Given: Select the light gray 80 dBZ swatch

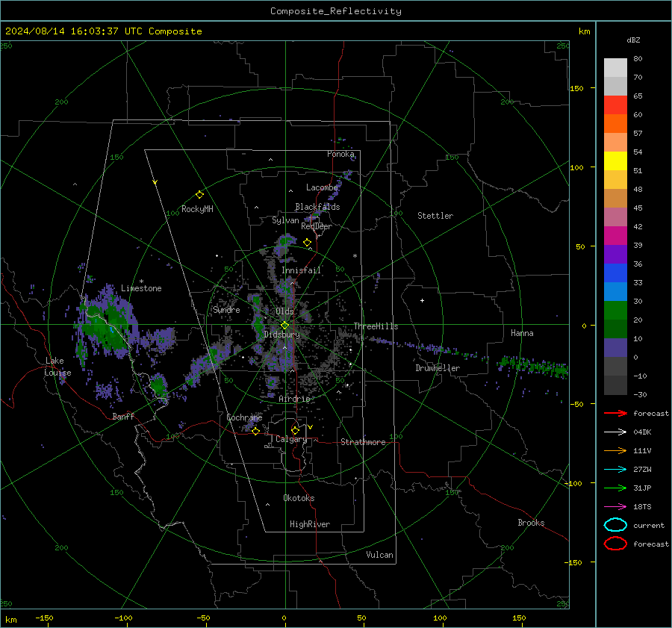Looking at the screenshot, I should [x=615, y=67].
